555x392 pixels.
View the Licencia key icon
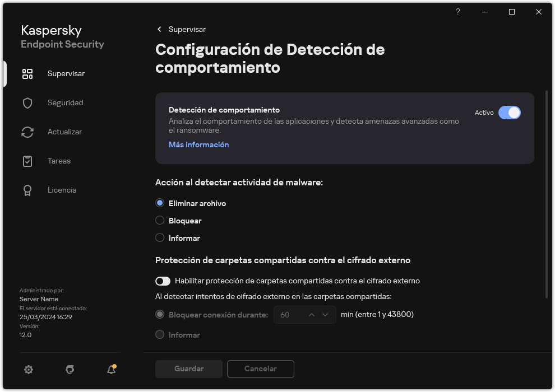pos(27,190)
